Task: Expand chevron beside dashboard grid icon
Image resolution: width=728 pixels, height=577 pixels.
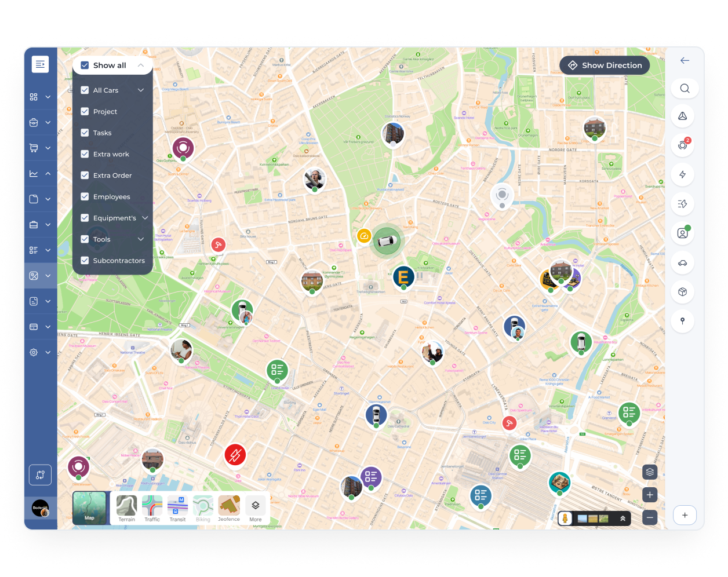Action: tap(48, 97)
